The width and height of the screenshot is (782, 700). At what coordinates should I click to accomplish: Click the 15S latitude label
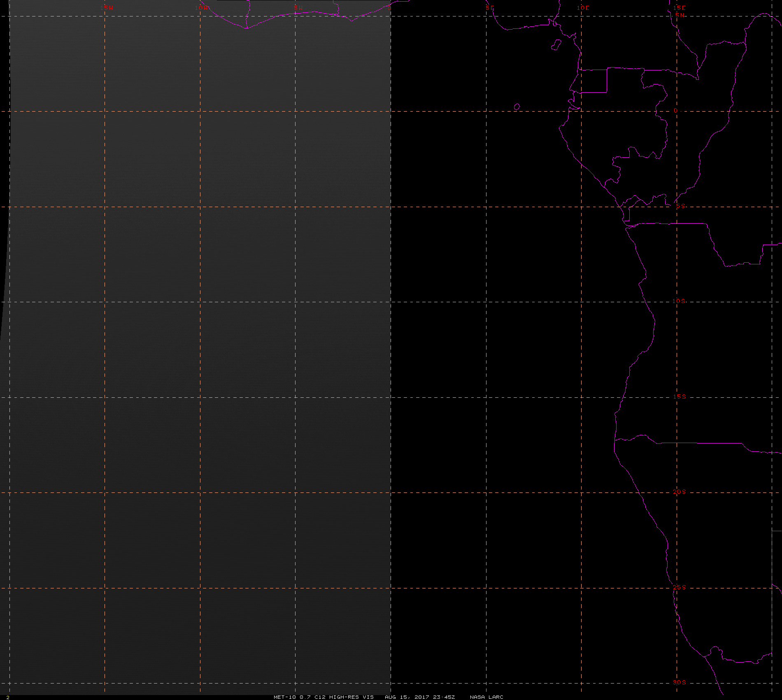(x=680, y=397)
